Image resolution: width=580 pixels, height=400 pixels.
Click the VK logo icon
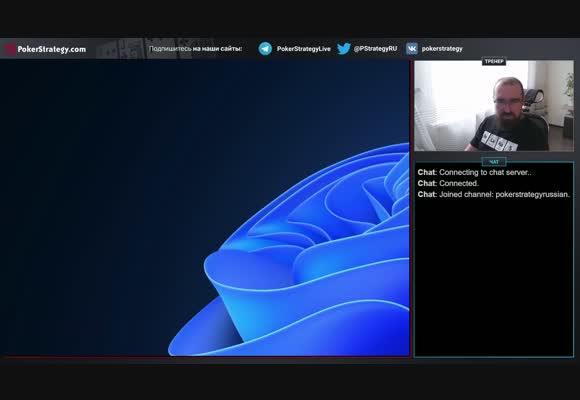pos(412,48)
